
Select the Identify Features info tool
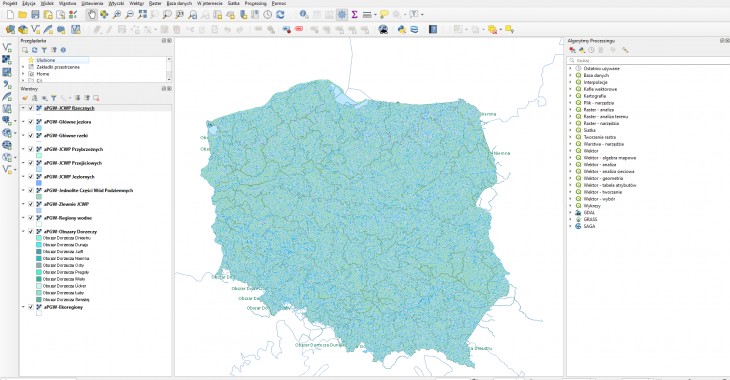304,15
